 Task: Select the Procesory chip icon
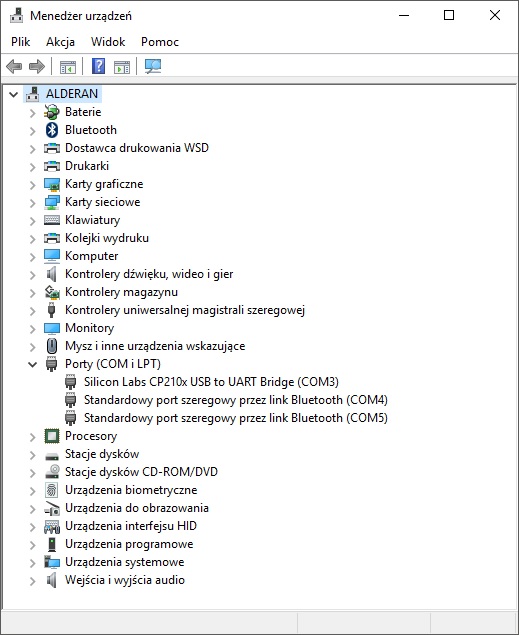(x=51, y=436)
